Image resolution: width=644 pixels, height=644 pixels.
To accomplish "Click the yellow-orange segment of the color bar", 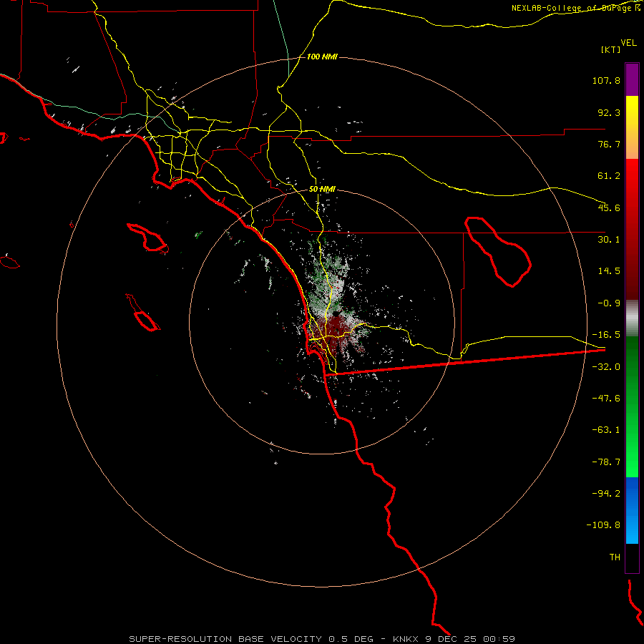I will tap(632, 127).
